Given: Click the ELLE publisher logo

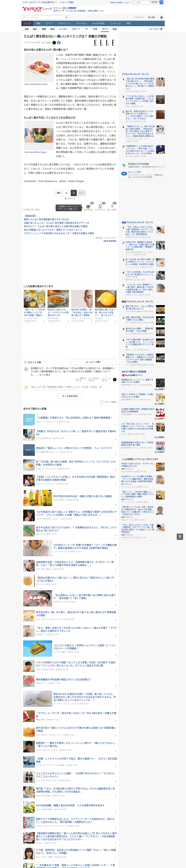Looking at the screenshot, I should point(104,43).
